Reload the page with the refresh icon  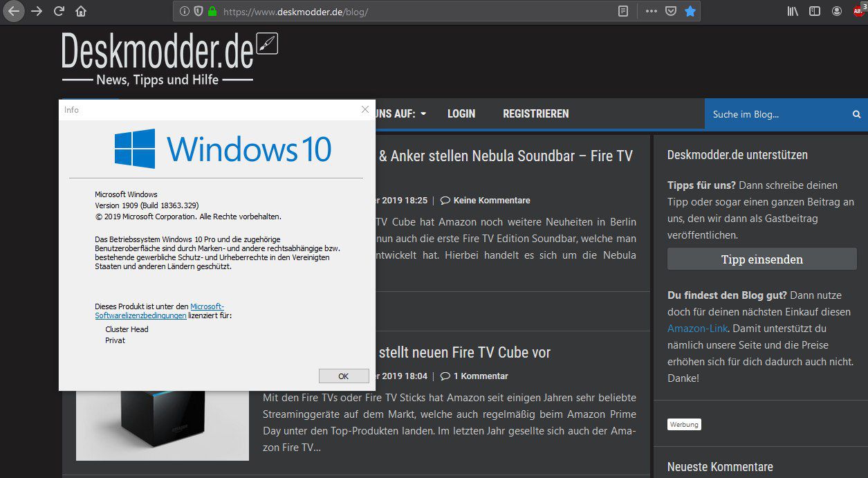[59, 11]
